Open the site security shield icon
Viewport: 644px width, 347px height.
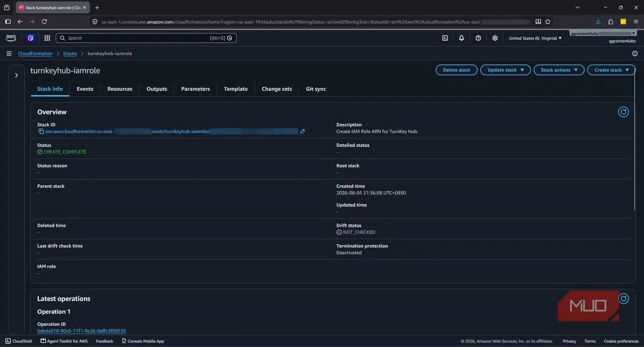point(95,22)
